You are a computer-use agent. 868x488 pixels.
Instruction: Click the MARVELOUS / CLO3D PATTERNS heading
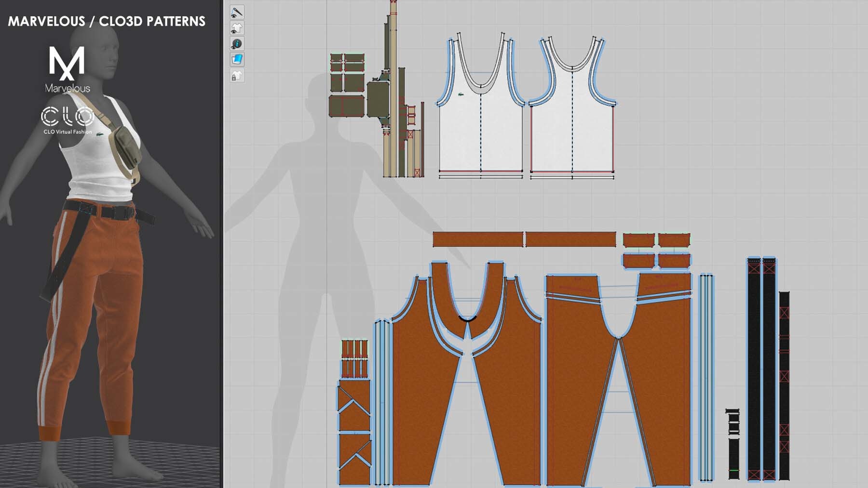tap(107, 21)
